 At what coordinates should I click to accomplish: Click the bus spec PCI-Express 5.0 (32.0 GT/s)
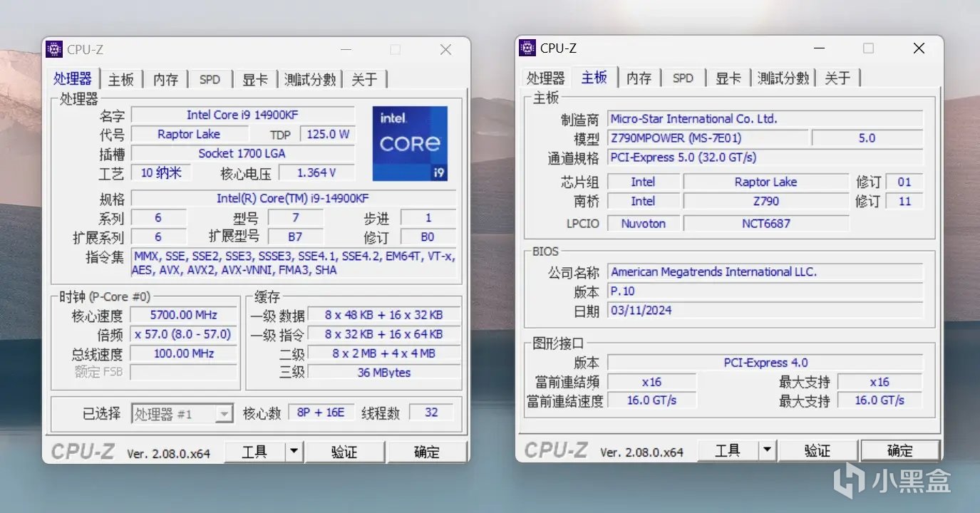coord(765,157)
